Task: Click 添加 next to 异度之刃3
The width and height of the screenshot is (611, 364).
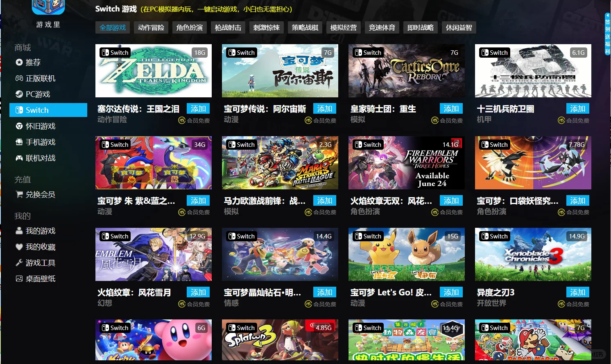Action: pos(578,292)
